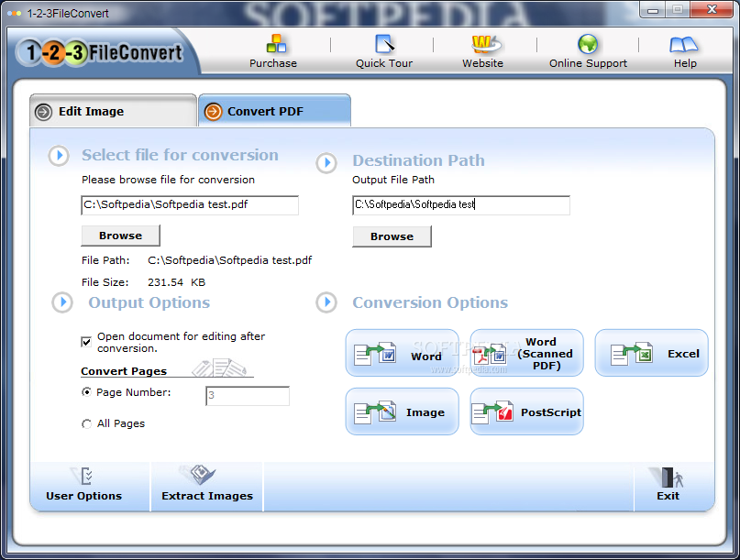The image size is (740, 560).
Task: Click the Output File Path input field
Action: coord(461,205)
